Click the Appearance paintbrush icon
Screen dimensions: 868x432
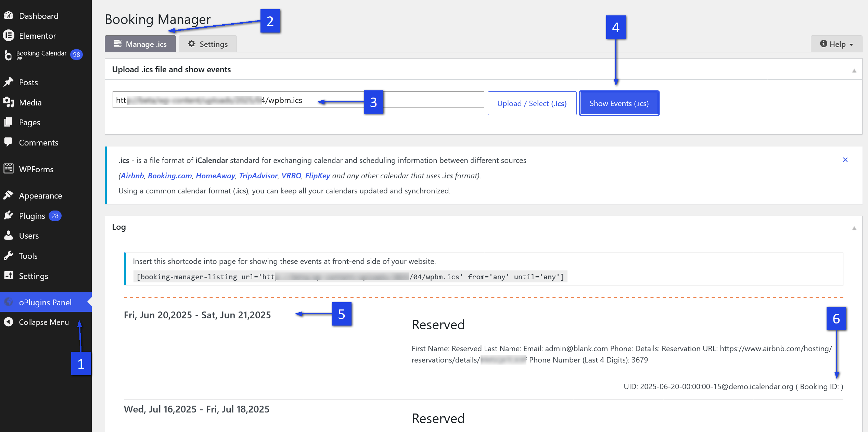[x=9, y=195]
